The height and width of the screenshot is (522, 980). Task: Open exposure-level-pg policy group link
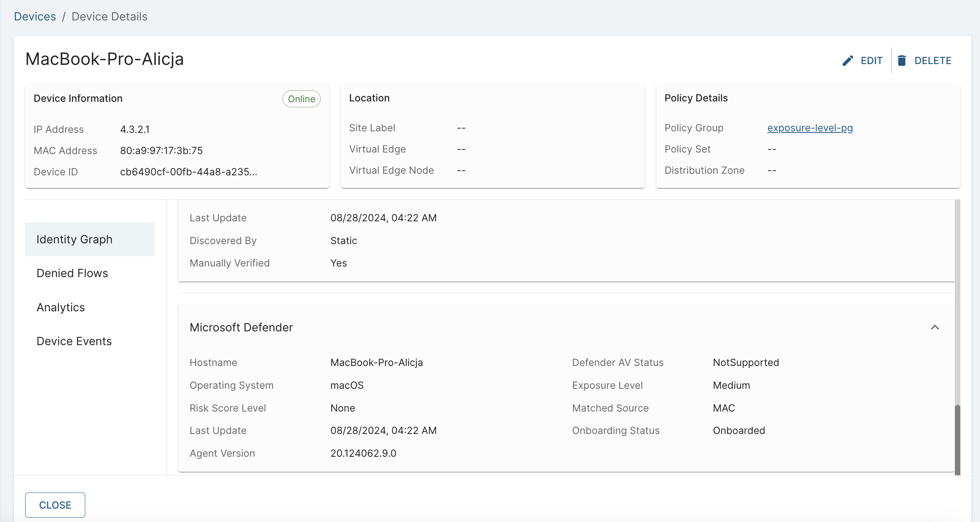point(810,128)
